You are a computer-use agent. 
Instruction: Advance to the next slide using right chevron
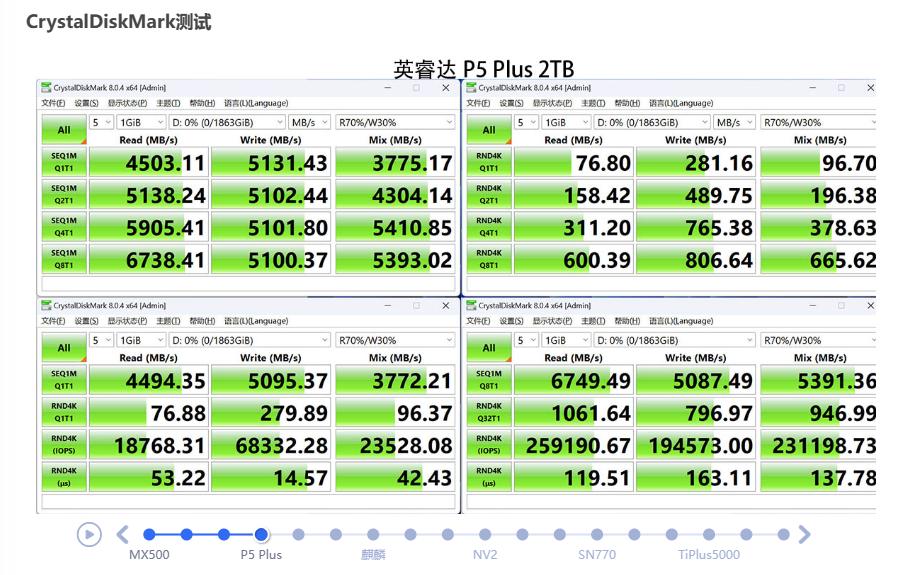(x=804, y=534)
